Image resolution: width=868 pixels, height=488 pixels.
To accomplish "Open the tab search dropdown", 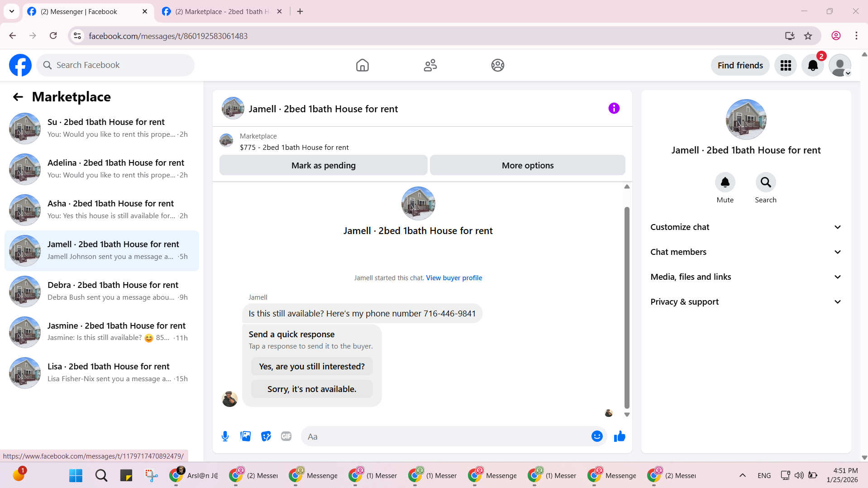I will pos(12,11).
